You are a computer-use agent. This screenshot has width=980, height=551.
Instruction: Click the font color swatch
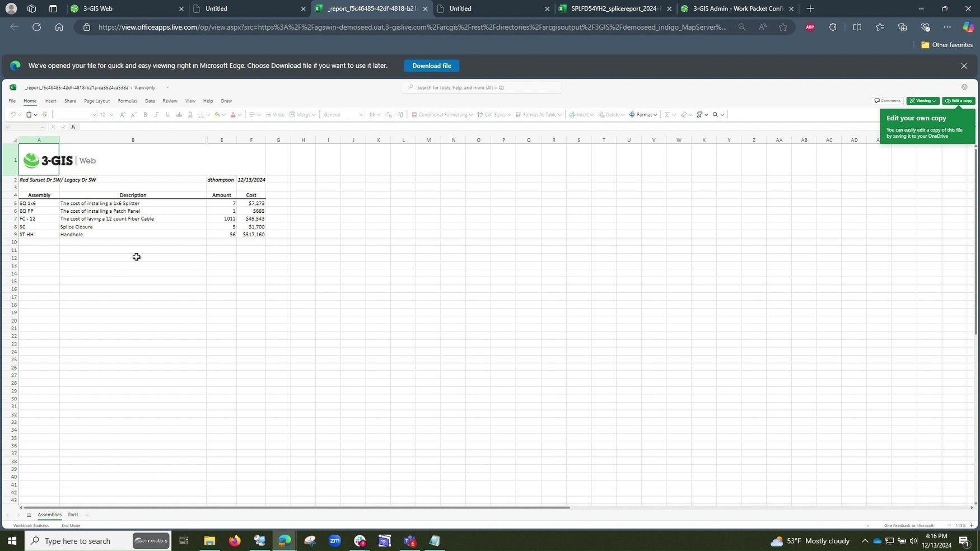pos(233,115)
